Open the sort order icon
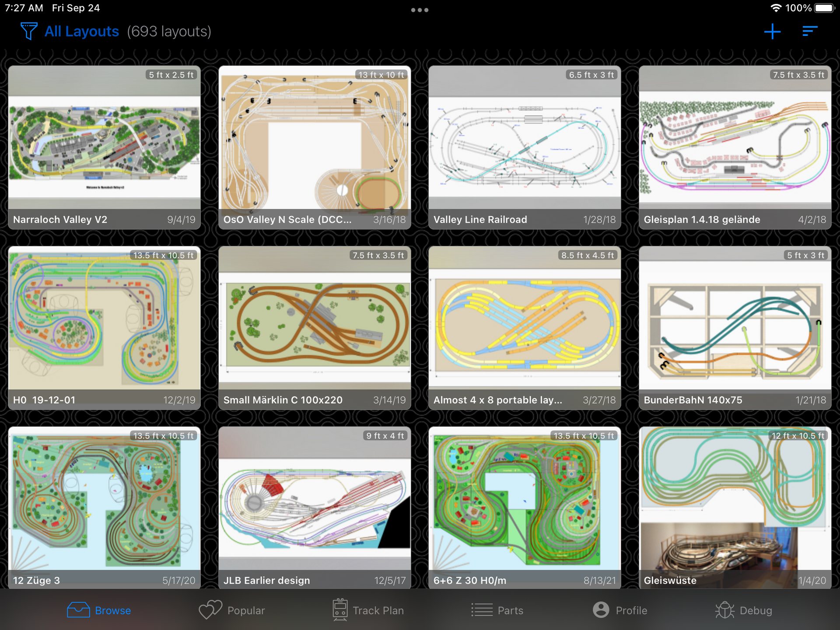The width and height of the screenshot is (840, 630). 810,31
